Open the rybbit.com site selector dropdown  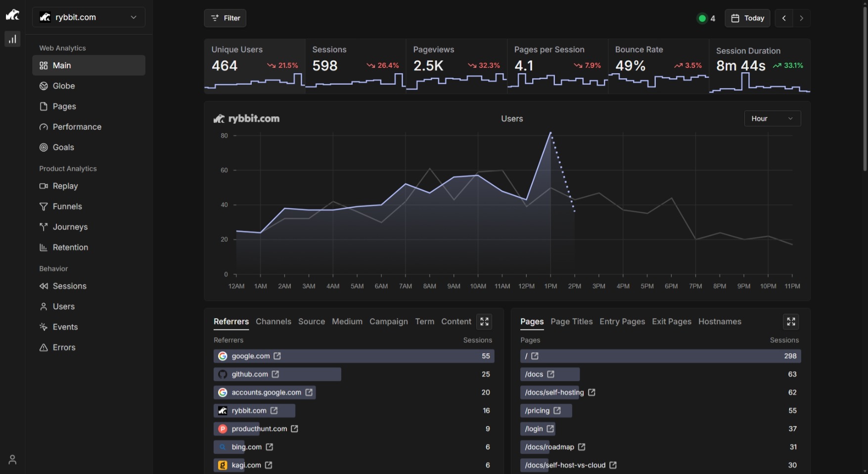click(x=89, y=17)
